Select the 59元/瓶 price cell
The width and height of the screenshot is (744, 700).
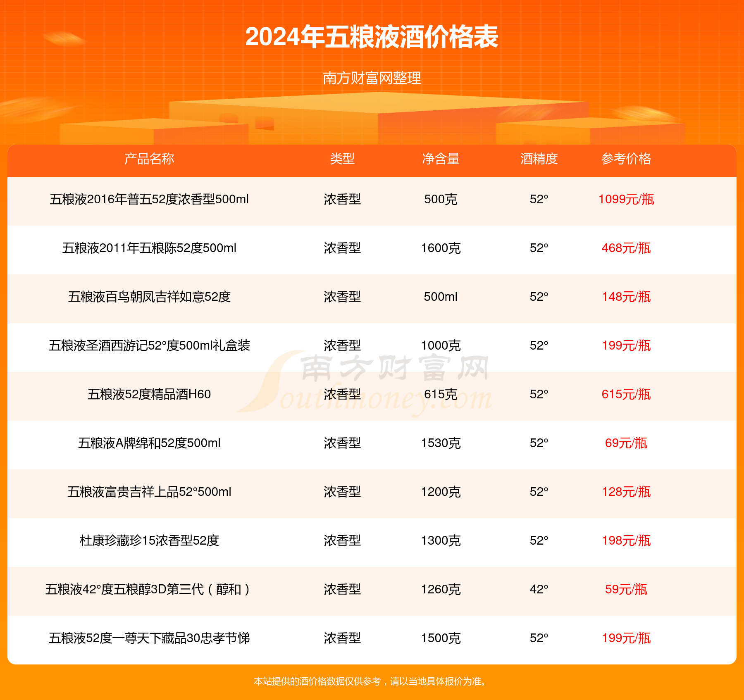click(626, 589)
